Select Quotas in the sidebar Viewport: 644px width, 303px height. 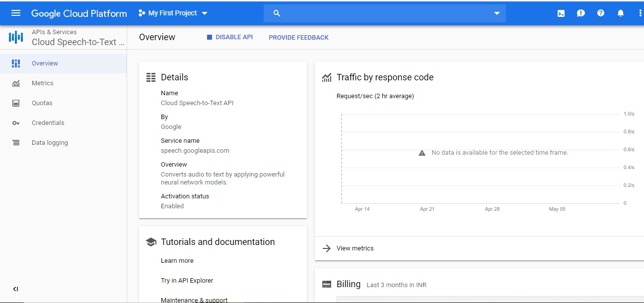coord(64,103)
